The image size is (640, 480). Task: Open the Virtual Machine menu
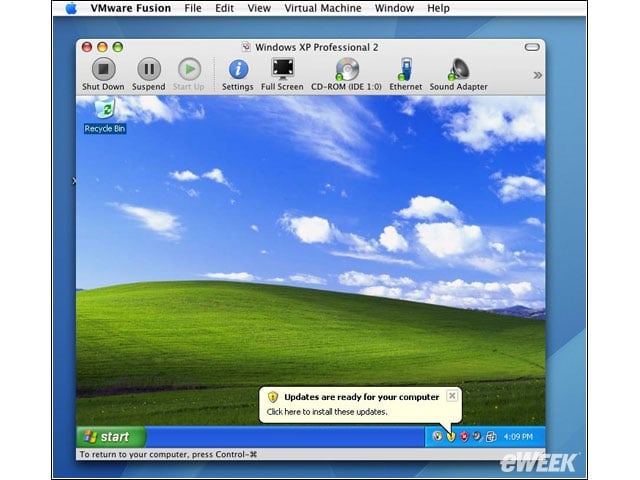point(323,8)
